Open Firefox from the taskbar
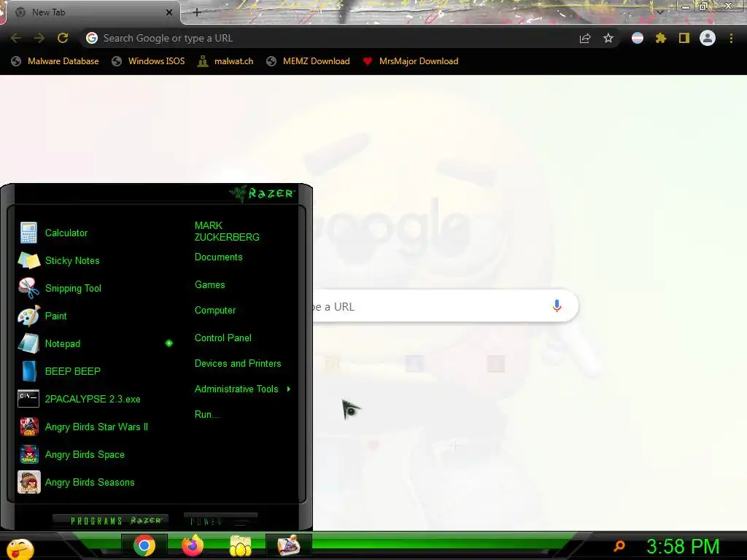The image size is (747, 560). pyautogui.click(x=193, y=545)
